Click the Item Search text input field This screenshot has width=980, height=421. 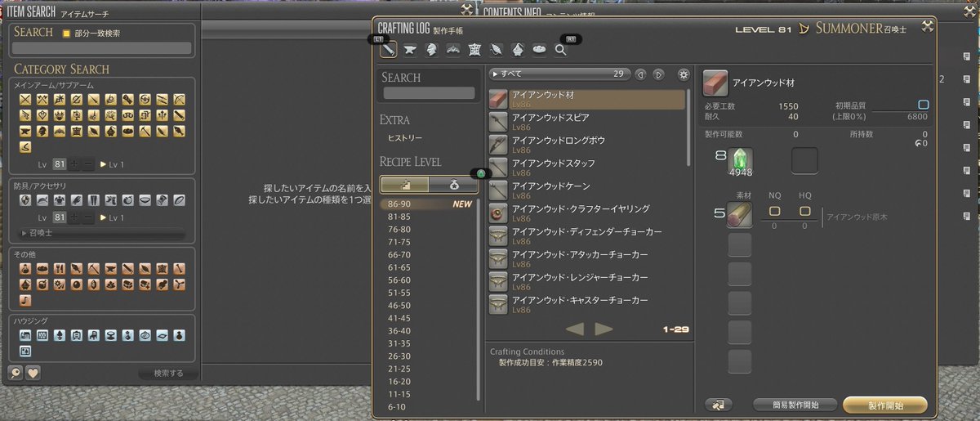click(102, 48)
